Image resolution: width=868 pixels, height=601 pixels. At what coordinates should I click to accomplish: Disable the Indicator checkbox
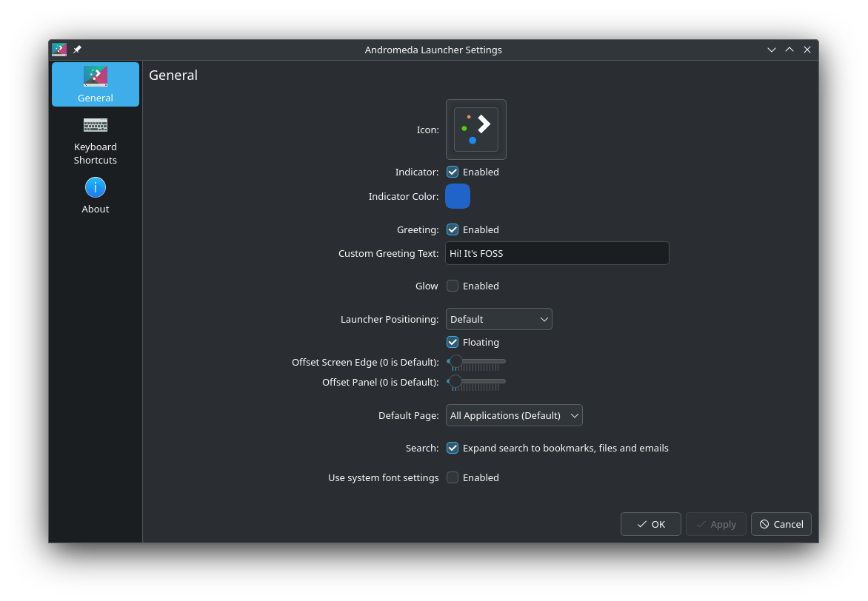(x=453, y=172)
